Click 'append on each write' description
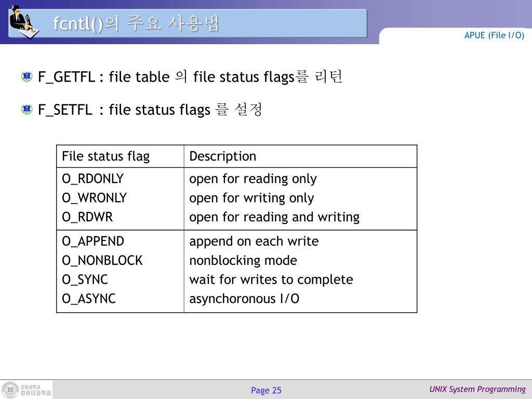The height and width of the screenshot is (399, 532). tap(254, 242)
